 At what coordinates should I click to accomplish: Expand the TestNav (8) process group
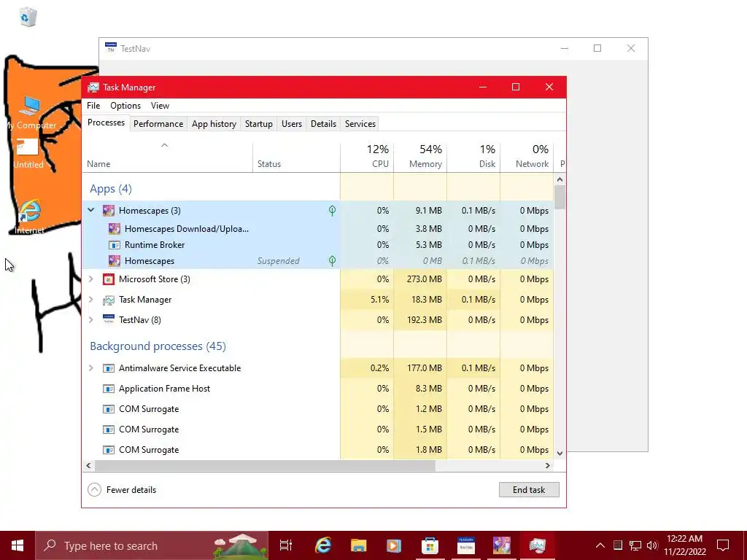[x=91, y=320]
